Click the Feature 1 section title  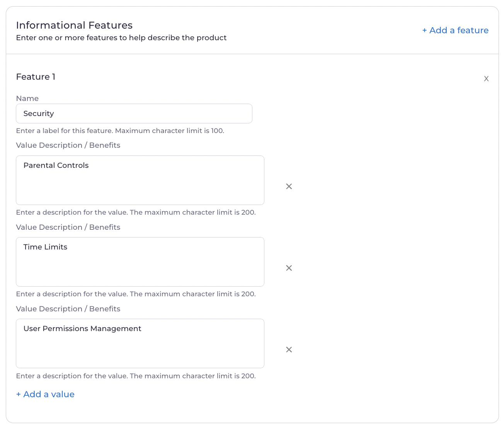(x=36, y=77)
